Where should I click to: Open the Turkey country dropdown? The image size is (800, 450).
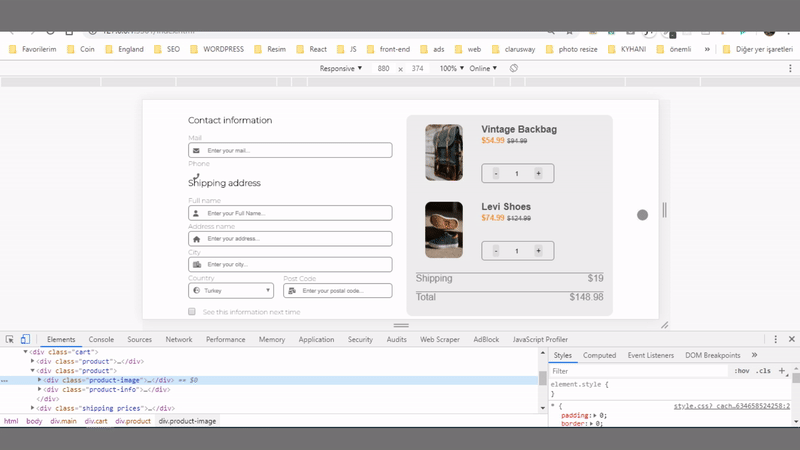pyautogui.click(x=231, y=291)
